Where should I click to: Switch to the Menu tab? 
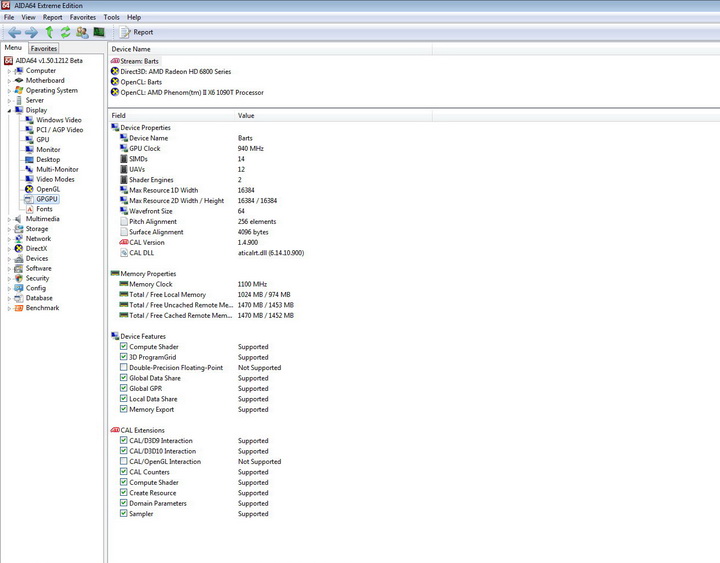coord(13,47)
